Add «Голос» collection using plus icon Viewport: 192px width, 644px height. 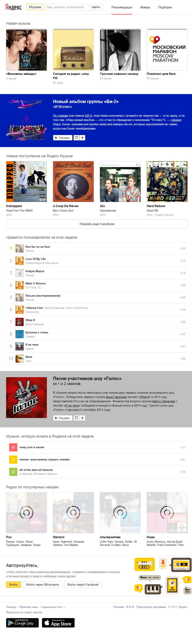tap(82, 418)
